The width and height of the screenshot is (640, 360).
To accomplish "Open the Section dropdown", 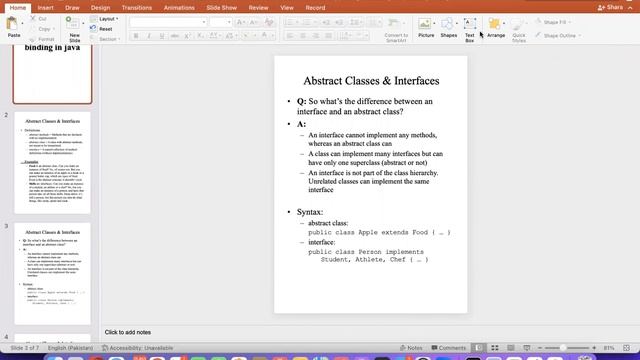I will click(x=105, y=39).
